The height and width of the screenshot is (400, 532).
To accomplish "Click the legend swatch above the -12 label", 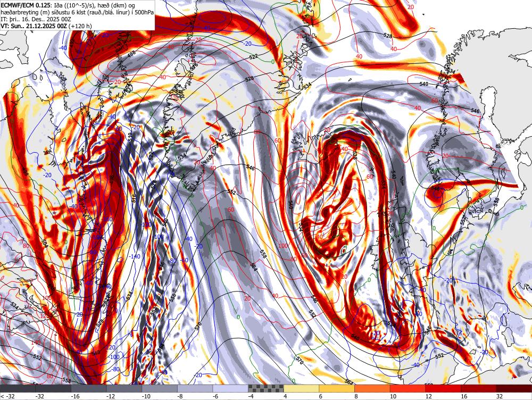I will point(124,388).
